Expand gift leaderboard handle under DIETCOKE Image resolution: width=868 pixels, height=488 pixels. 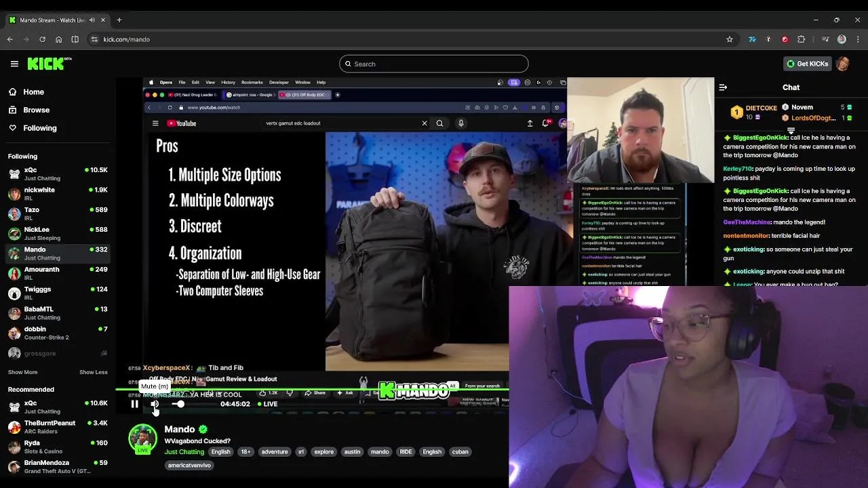coord(791,130)
